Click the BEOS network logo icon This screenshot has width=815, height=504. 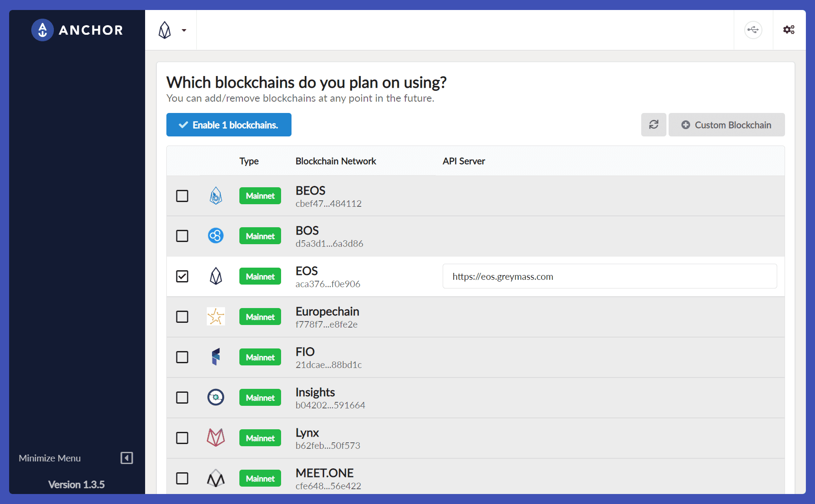216,196
